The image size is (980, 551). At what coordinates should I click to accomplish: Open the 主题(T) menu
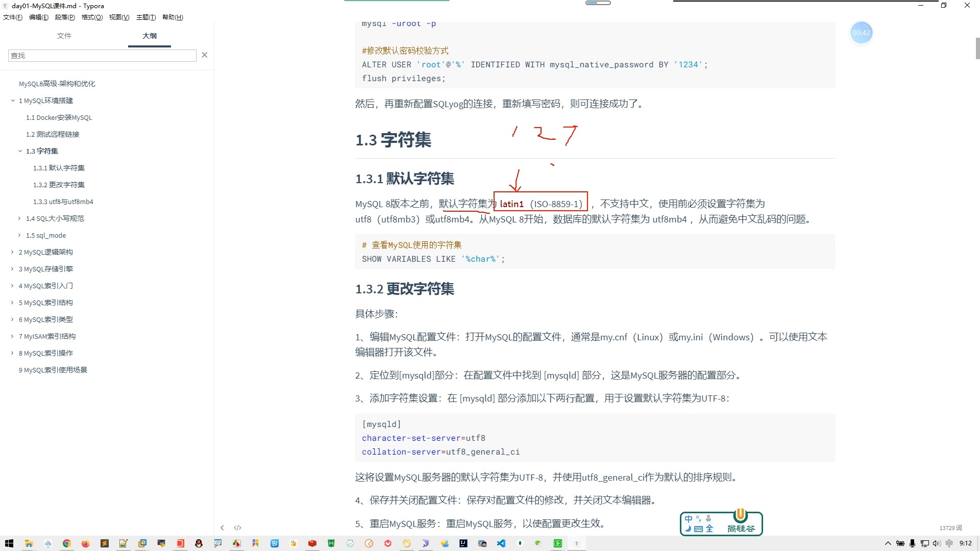coord(146,17)
